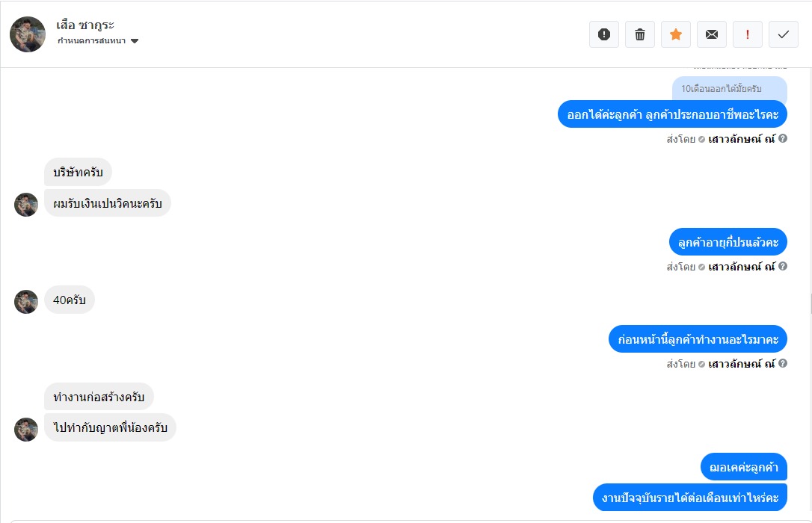812x523 pixels.
Task: Click customer avatar beside 40ครับ
Action: click(x=26, y=302)
